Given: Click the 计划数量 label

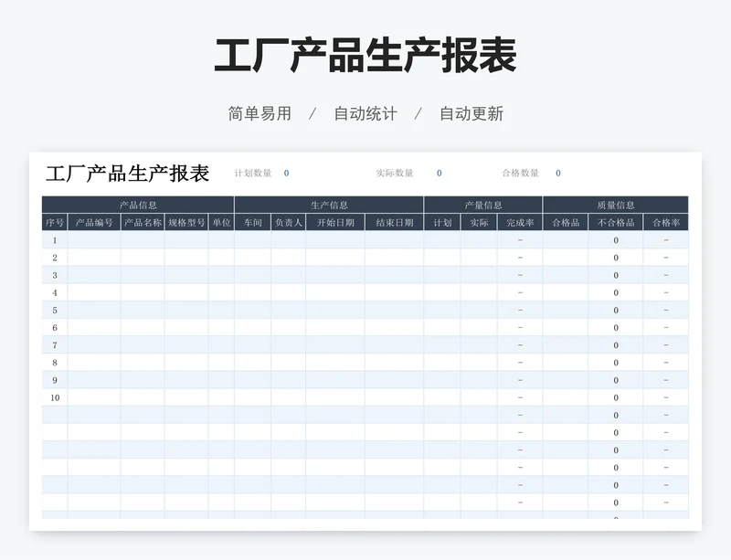Looking at the screenshot, I should tap(253, 173).
